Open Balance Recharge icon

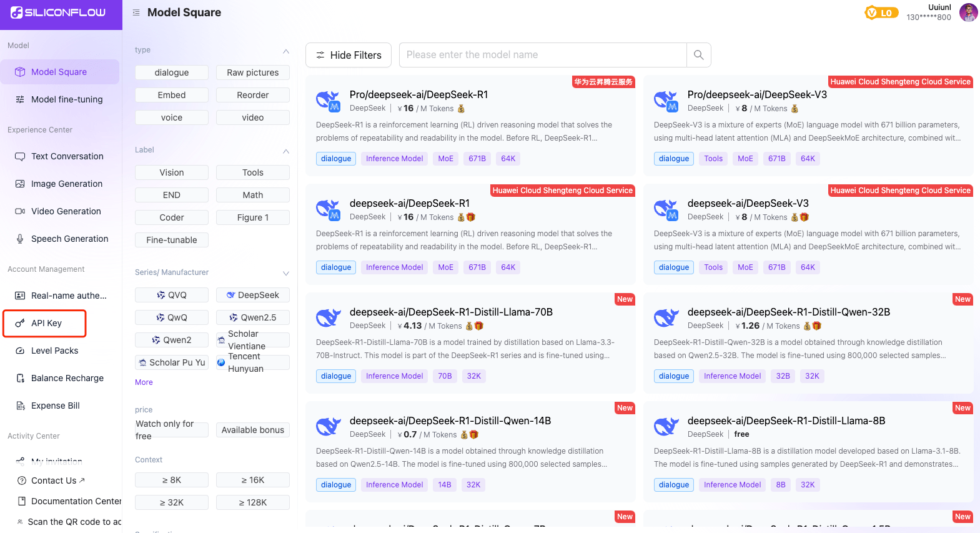[20, 378]
